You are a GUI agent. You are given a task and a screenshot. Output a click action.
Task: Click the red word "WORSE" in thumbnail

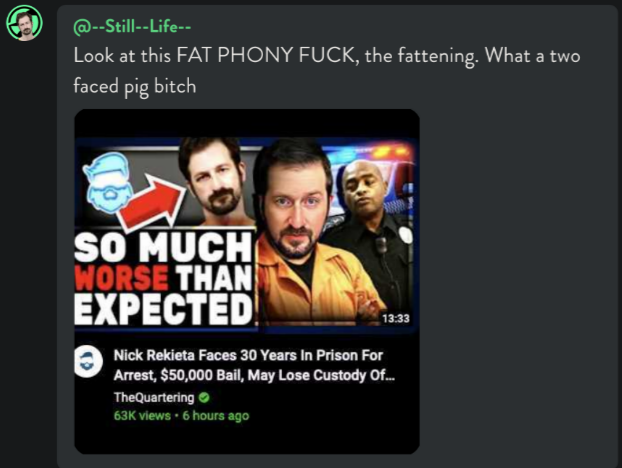tap(121, 277)
